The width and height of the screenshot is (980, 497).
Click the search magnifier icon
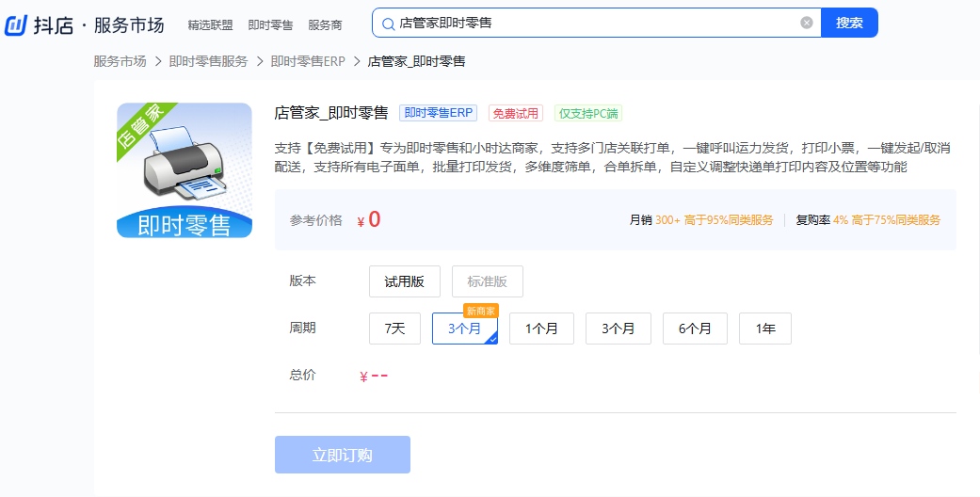[388, 24]
